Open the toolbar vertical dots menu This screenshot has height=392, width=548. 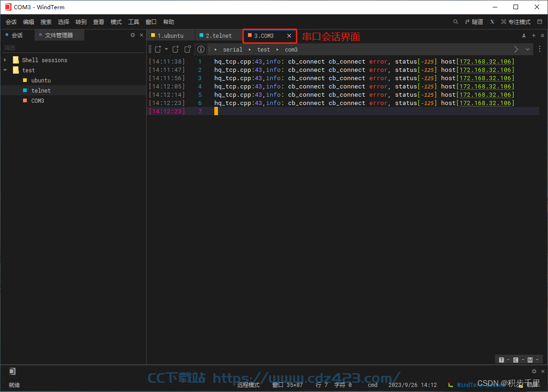(540, 49)
